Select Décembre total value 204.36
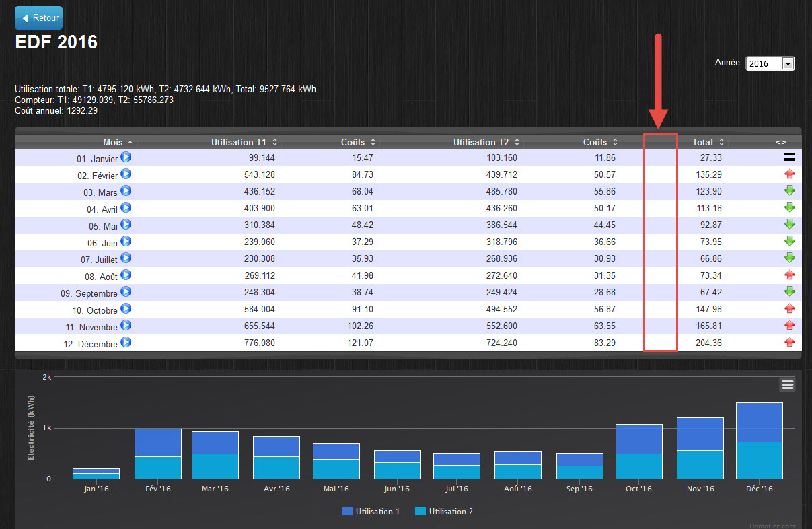This screenshot has width=812, height=529. [708, 343]
